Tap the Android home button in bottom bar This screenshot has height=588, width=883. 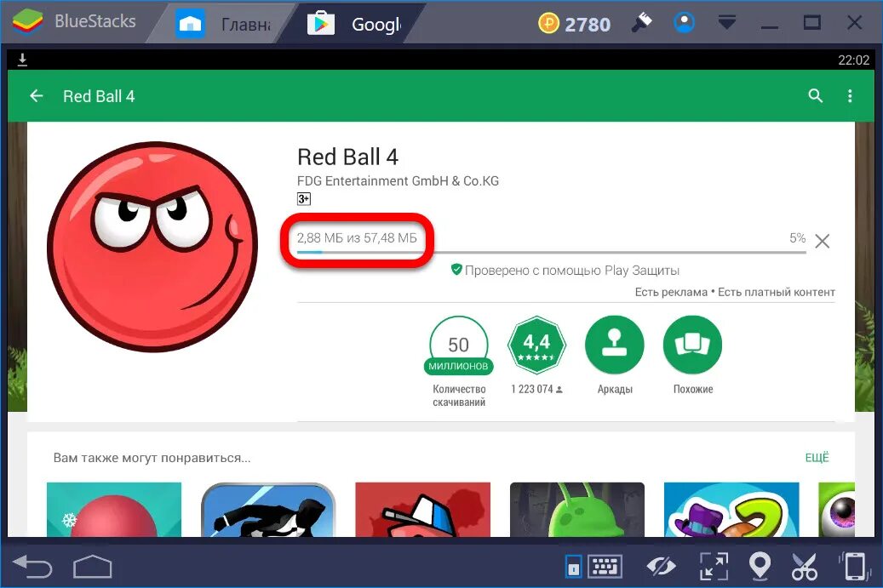pyautogui.click(x=92, y=567)
